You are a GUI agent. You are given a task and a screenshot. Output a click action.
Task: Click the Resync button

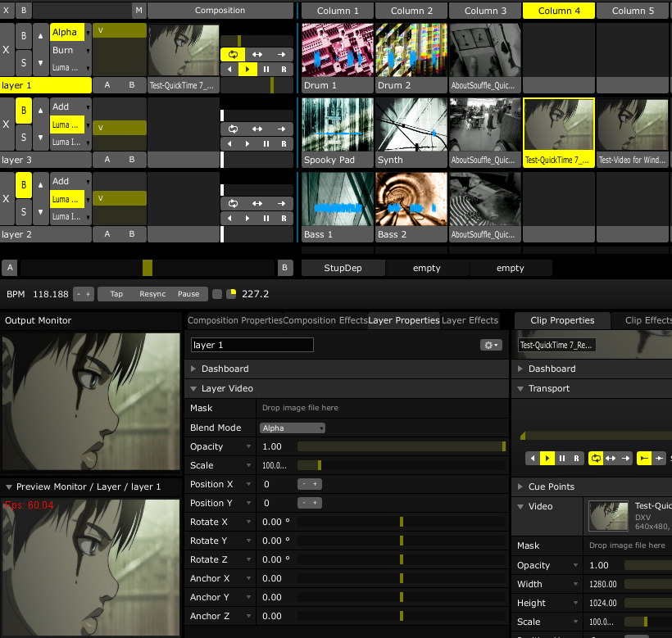click(x=152, y=294)
